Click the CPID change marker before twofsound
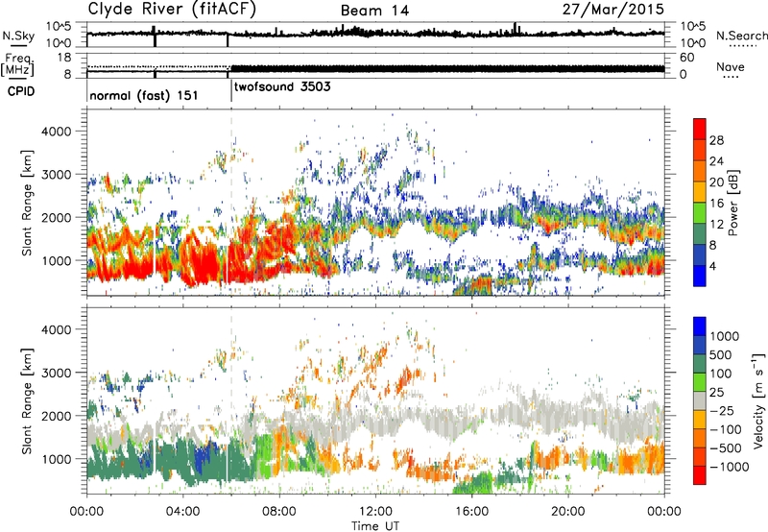The image size is (768, 532). [x=231, y=91]
